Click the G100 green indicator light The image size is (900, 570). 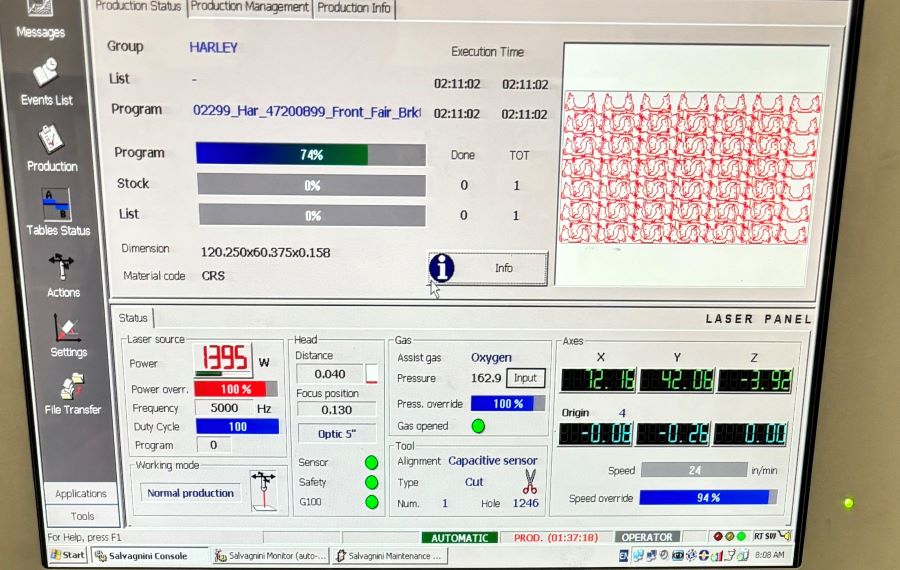tap(371, 502)
